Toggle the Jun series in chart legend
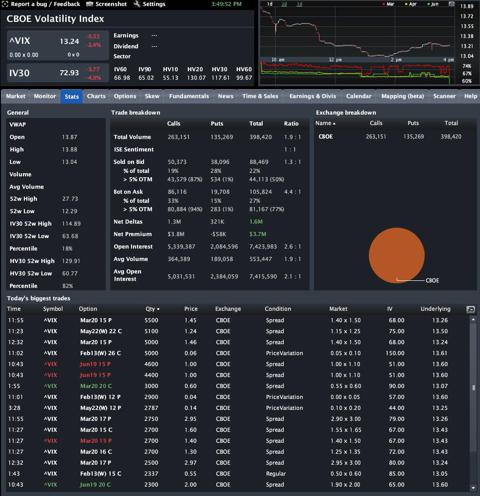480x496 pixels. click(x=433, y=4)
